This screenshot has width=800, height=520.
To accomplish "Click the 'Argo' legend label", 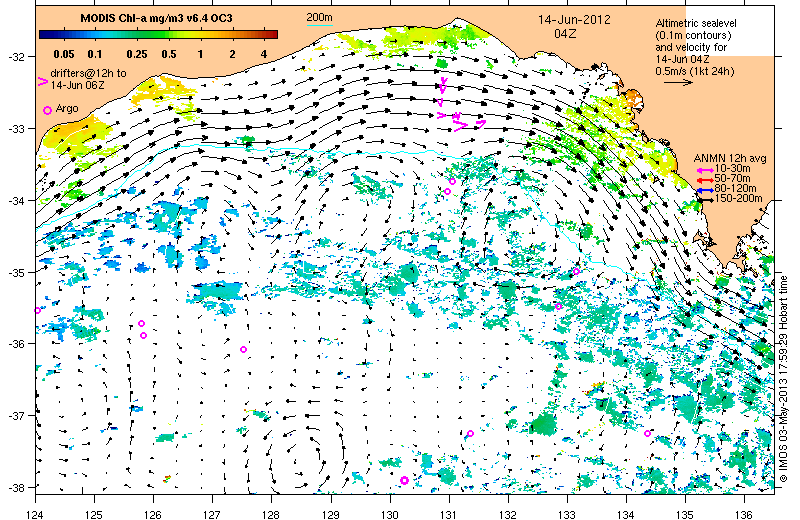I will [67, 108].
